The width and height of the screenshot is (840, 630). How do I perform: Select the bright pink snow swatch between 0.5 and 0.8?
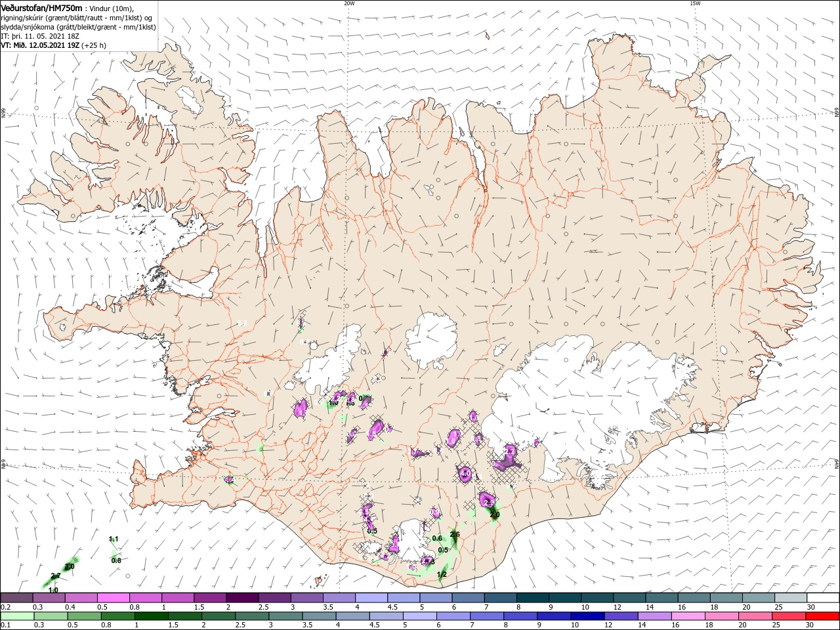pos(113,598)
